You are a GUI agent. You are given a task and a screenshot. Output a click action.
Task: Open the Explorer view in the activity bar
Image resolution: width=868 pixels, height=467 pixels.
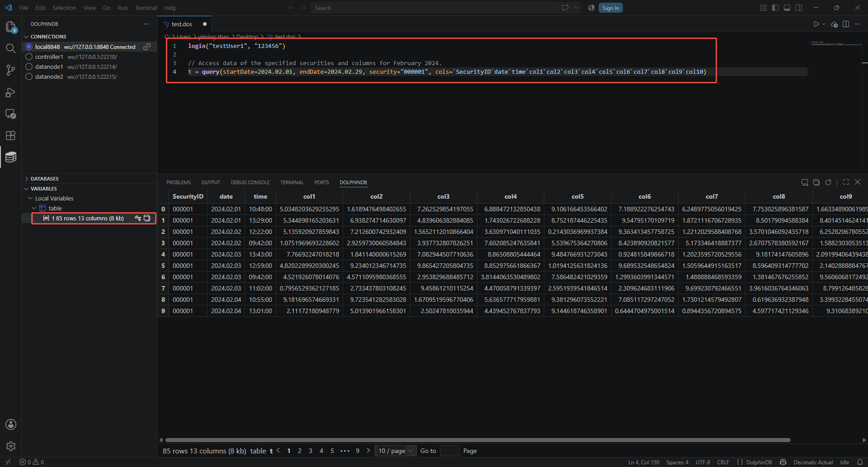click(x=11, y=27)
